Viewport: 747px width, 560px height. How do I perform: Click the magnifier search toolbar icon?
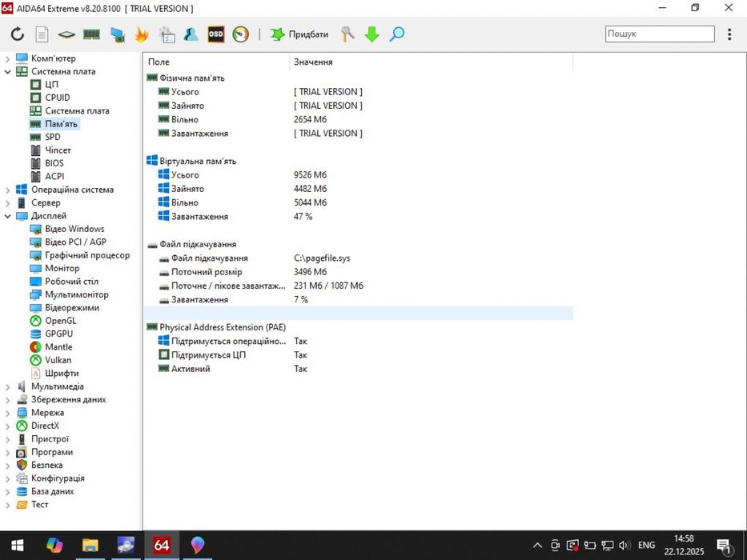coord(397,34)
